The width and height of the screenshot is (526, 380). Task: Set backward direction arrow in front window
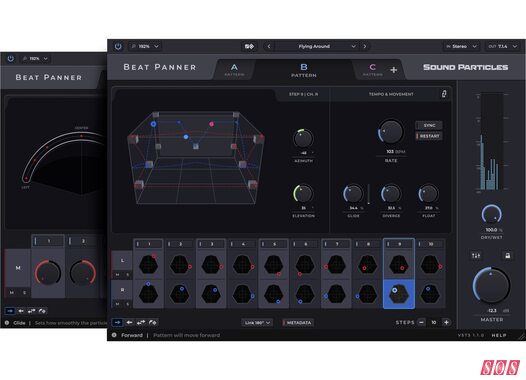click(129, 322)
